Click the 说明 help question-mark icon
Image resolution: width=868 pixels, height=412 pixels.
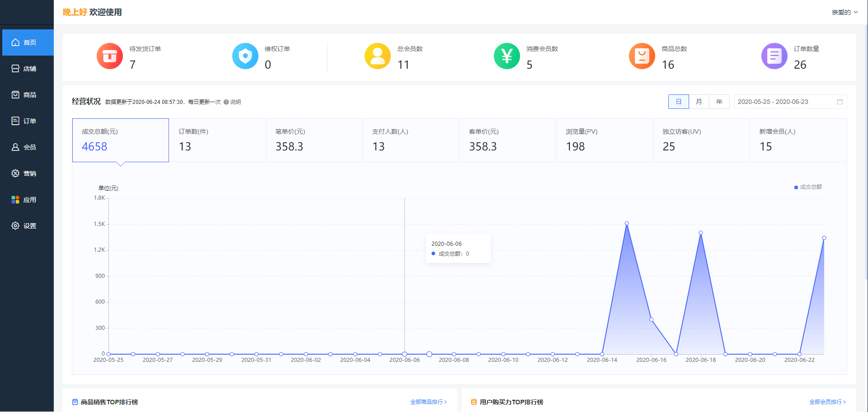click(x=226, y=102)
